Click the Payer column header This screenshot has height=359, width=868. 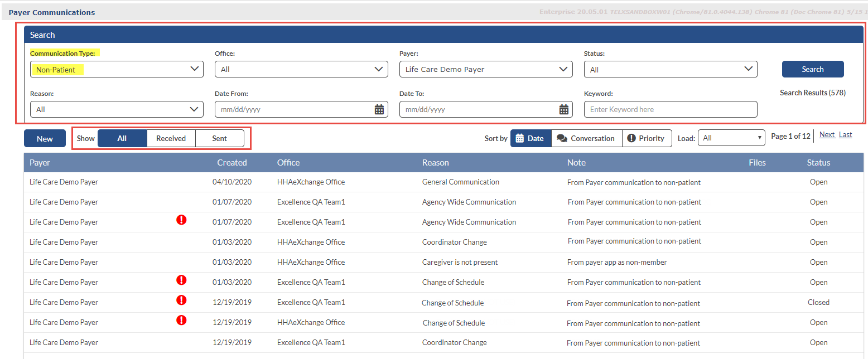(x=40, y=163)
